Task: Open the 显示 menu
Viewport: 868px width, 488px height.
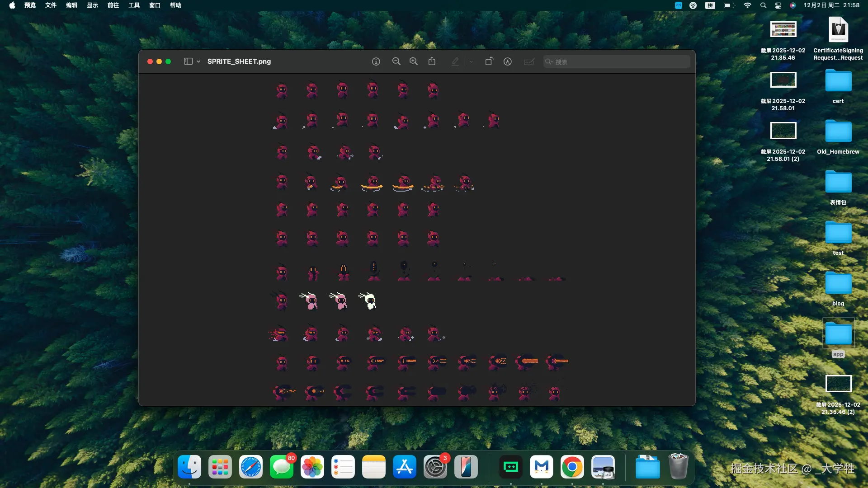Action: (x=92, y=5)
